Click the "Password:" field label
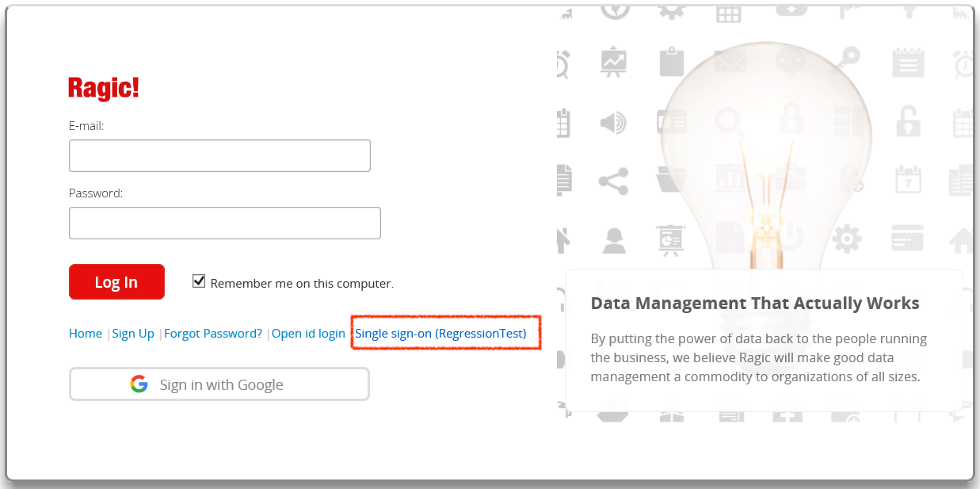Image resolution: width=980 pixels, height=489 pixels. (x=96, y=193)
